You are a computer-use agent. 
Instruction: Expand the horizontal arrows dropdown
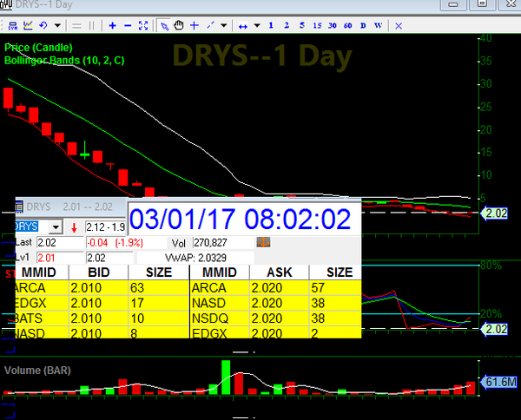point(259,25)
